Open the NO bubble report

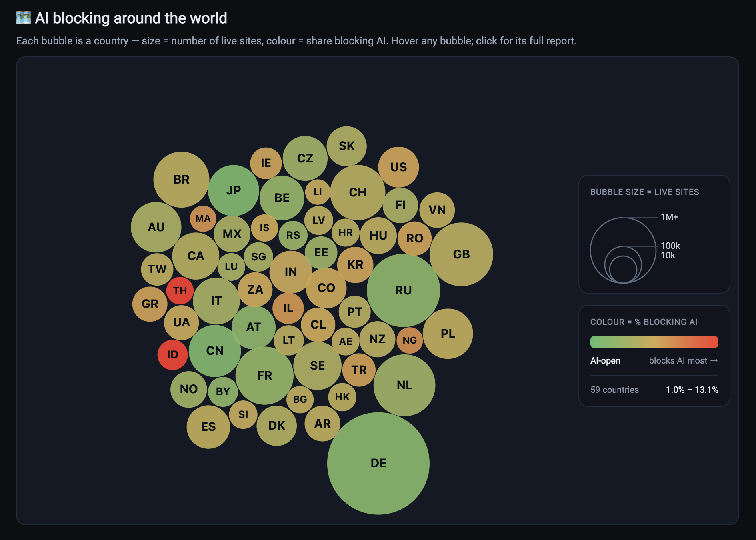[189, 389]
